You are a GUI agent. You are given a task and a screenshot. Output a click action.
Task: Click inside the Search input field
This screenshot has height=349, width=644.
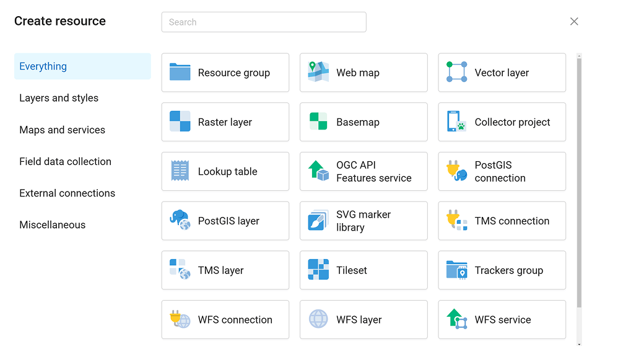click(x=264, y=22)
